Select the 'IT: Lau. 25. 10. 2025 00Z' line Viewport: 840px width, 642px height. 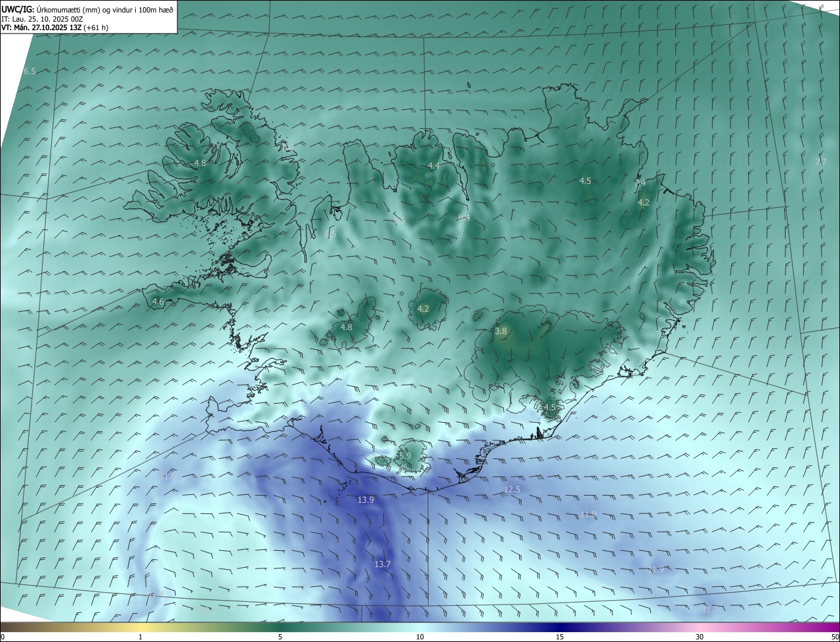pyautogui.click(x=42, y=19)
